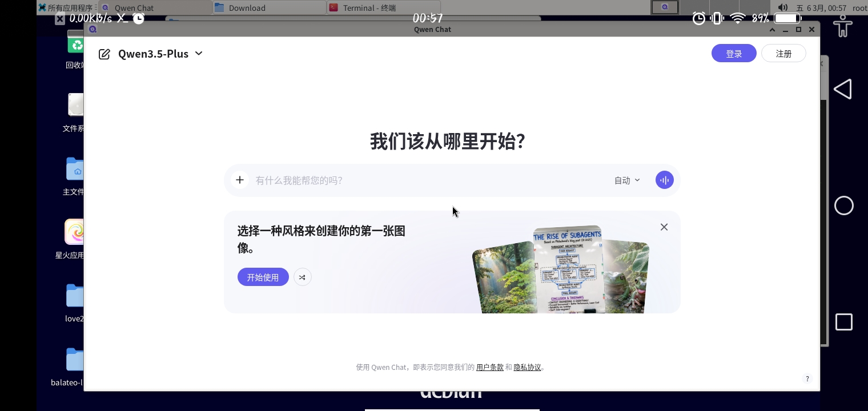868x411 pixels.
Task: Click the plus icon to add attachment
Action: (240, 180)
